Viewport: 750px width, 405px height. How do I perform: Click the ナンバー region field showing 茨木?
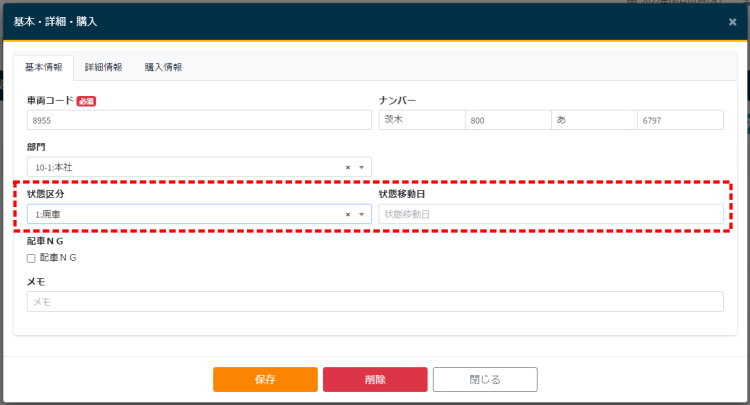[x=421, y=120]
